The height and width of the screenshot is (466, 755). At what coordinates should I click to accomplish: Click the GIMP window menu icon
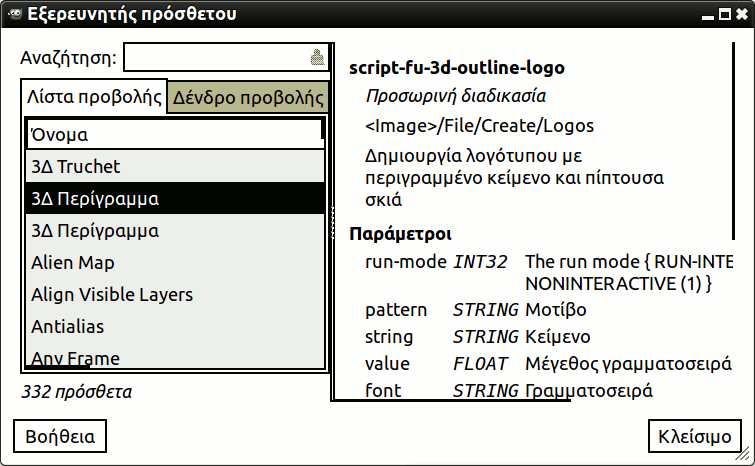[x=14, y=13]
